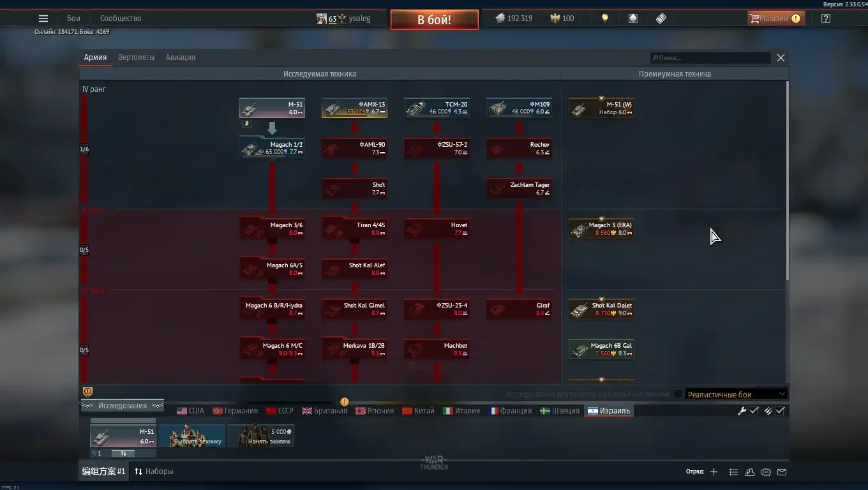Select premium Magach 3 (ERA) card
Image resolution: width=868 pixels, height=490 pixels.
[x=602, y=228]
